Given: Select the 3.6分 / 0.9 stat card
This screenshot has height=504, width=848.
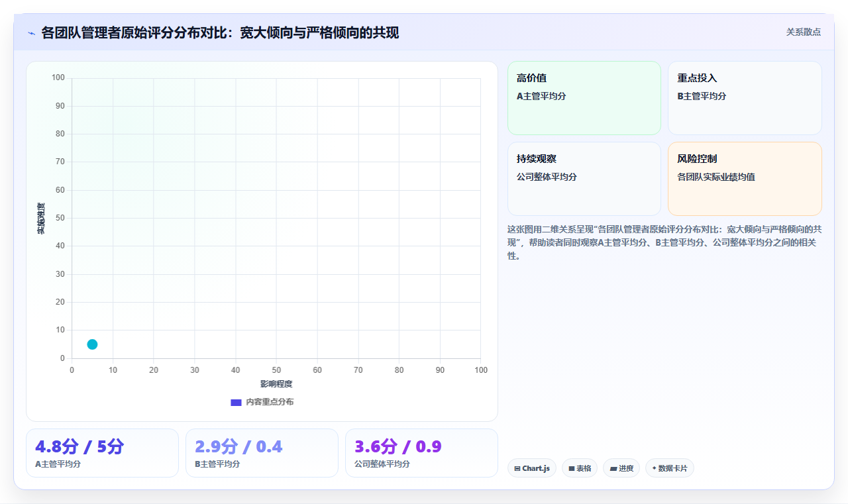Looking at the screenshot, I should pyautogui.click(x=421, y=453).
